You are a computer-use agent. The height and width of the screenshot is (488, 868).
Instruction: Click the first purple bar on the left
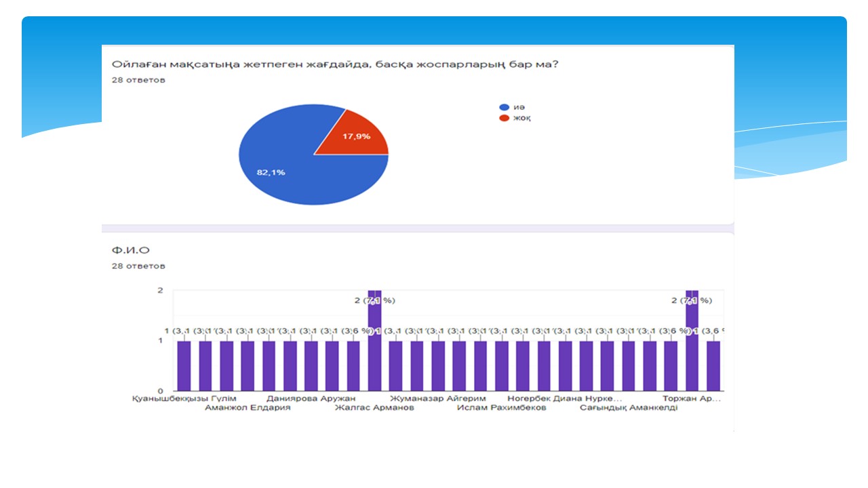point(184,366)
